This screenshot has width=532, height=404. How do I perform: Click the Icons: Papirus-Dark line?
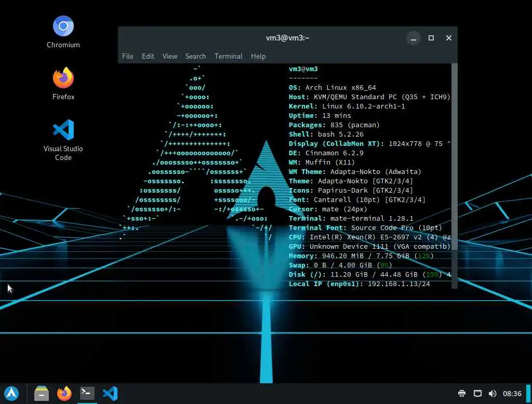(x=351, y=190)
